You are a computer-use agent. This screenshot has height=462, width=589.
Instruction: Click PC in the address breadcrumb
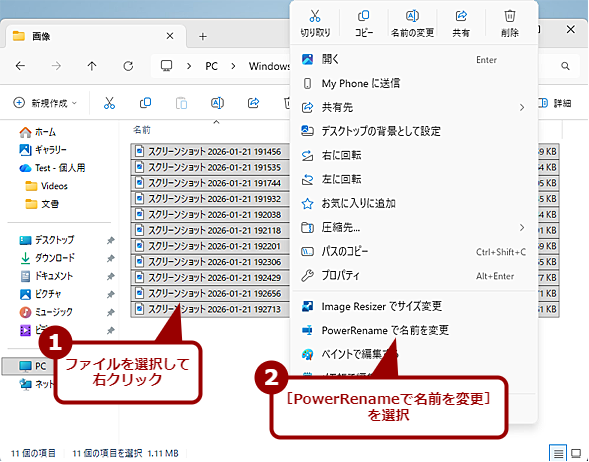[x=211, y=66]
